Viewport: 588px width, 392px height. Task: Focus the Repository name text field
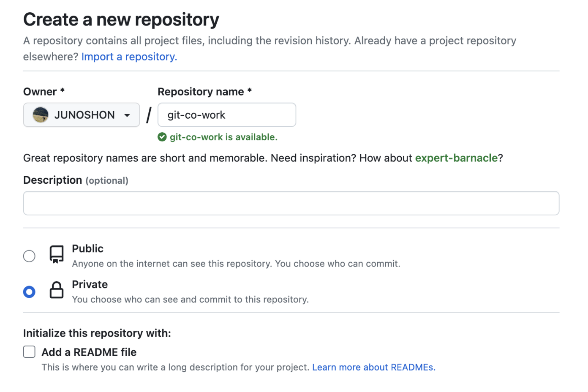point(227,115)
